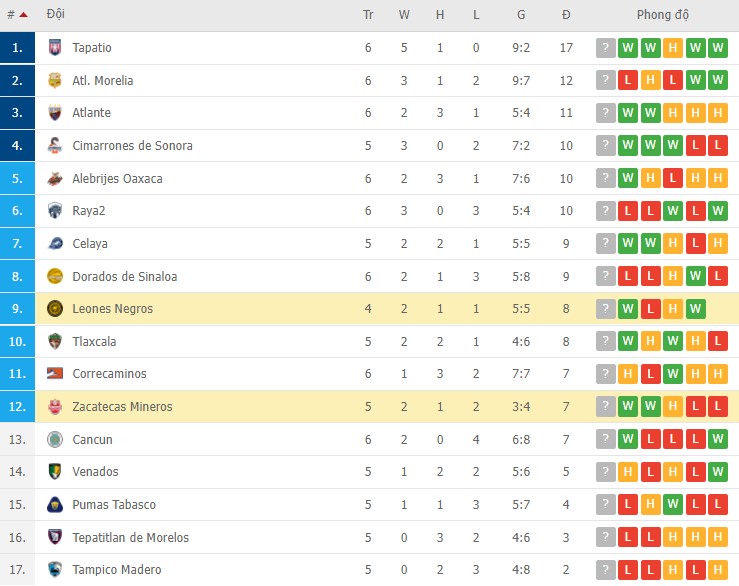
Task: Click the Cimarrones de Sonora crest
Action: coord(55,146)
